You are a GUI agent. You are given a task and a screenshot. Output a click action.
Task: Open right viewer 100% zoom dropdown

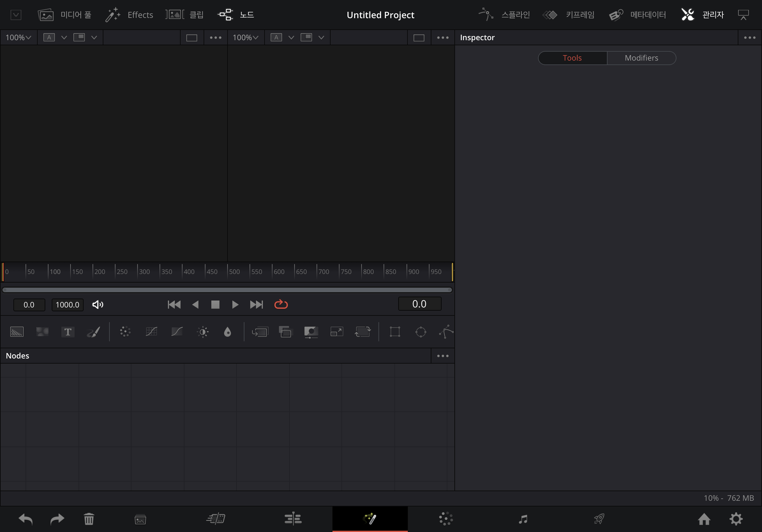point(245,38)
